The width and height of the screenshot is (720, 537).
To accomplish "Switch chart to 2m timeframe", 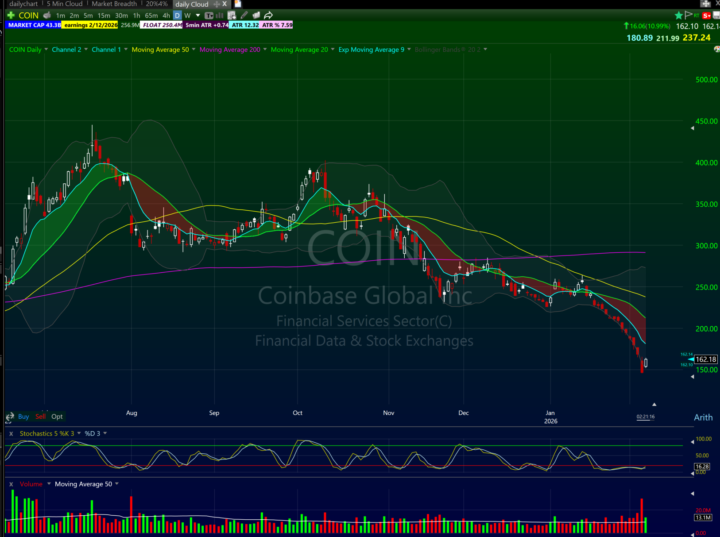I will [x=74, y=16].
